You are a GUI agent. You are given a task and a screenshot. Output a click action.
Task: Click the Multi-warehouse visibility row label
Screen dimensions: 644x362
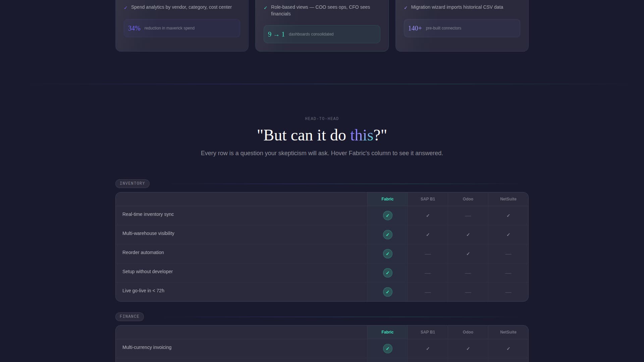pos(148,233)
